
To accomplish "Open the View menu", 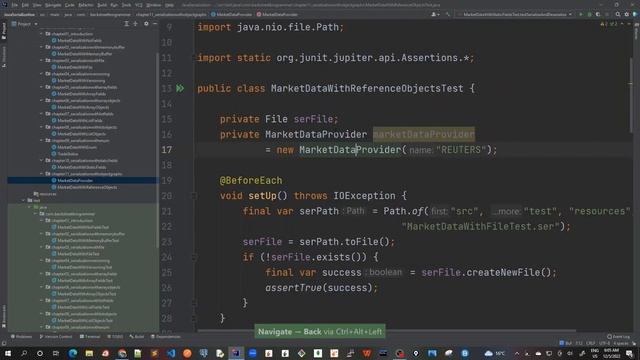I will click(x=37, y=5).
